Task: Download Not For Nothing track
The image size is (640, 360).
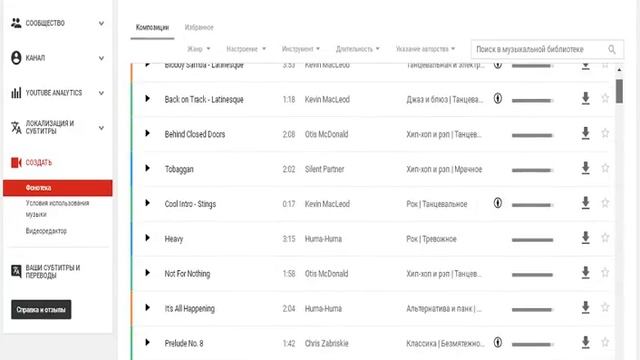Action: click(585, 273)
